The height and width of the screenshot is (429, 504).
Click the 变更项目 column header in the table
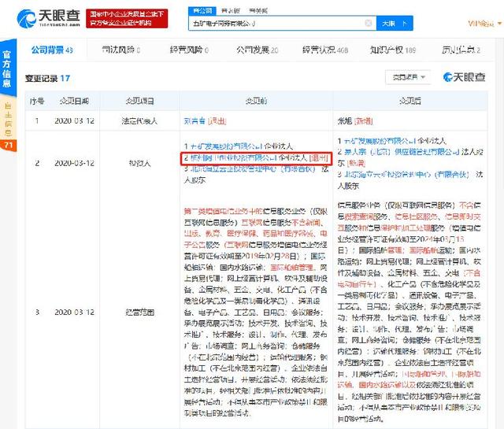tap(140, 102)
